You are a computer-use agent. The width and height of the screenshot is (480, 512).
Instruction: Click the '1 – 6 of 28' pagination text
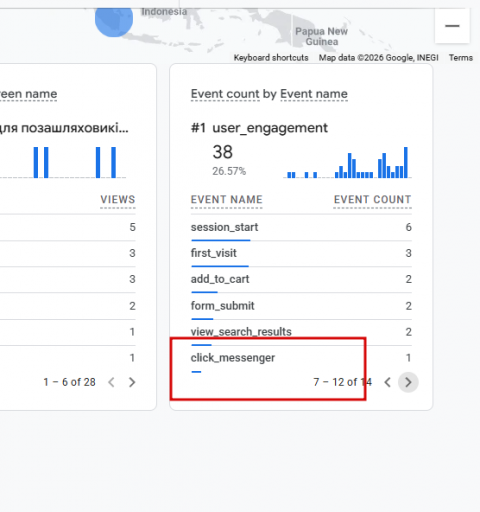69,382
